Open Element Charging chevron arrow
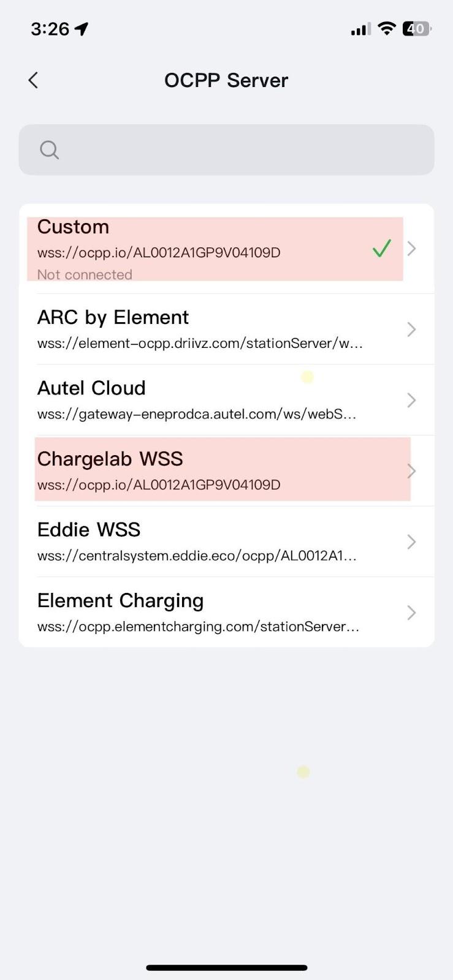The image size is (453, 980). pos(412,612)
